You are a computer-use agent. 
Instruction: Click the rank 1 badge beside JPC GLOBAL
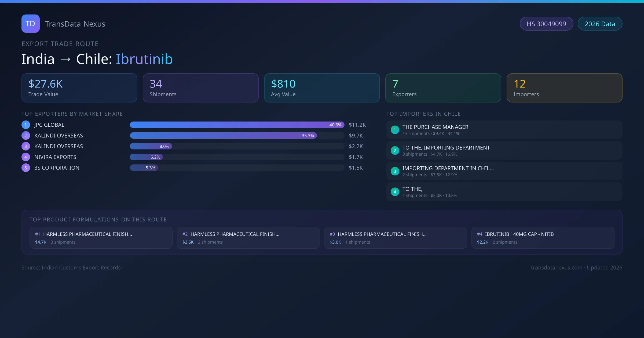(x=26, y=125)
